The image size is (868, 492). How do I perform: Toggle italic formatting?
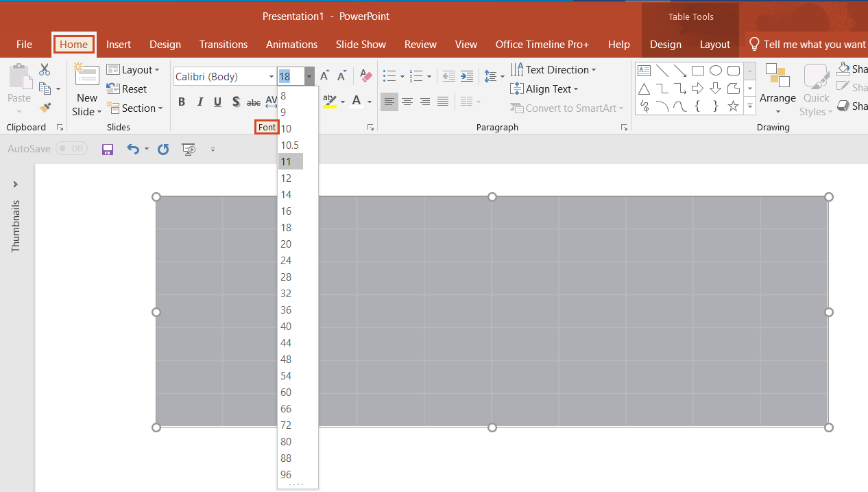point(200,101)
